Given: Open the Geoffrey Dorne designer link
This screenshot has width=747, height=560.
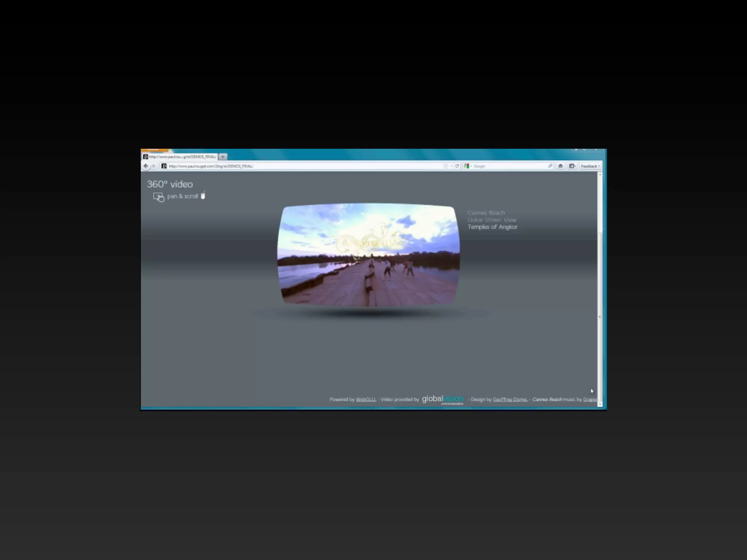Looking at the screenshot, I should point(510,400).
